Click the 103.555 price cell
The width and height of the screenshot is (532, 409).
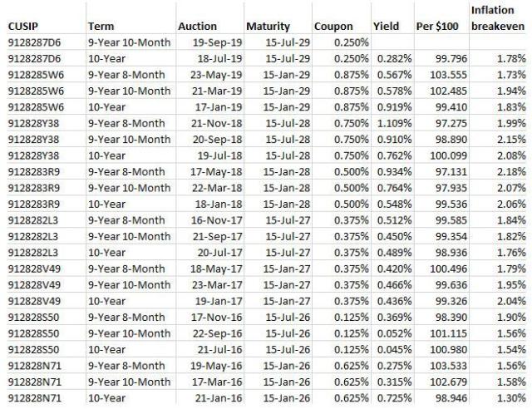tap(447, 75)
